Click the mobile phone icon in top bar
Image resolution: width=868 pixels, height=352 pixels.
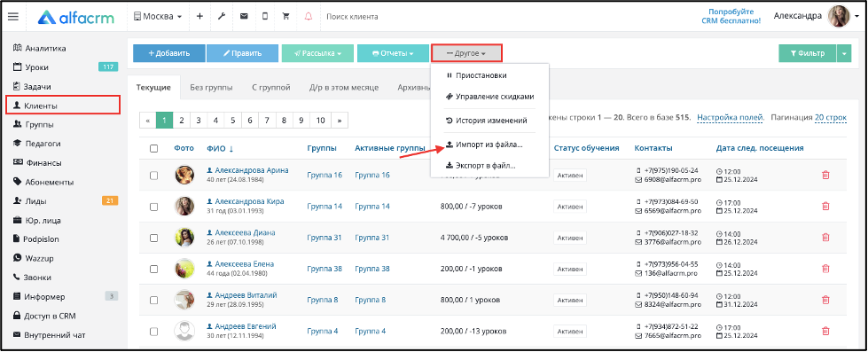265,16
